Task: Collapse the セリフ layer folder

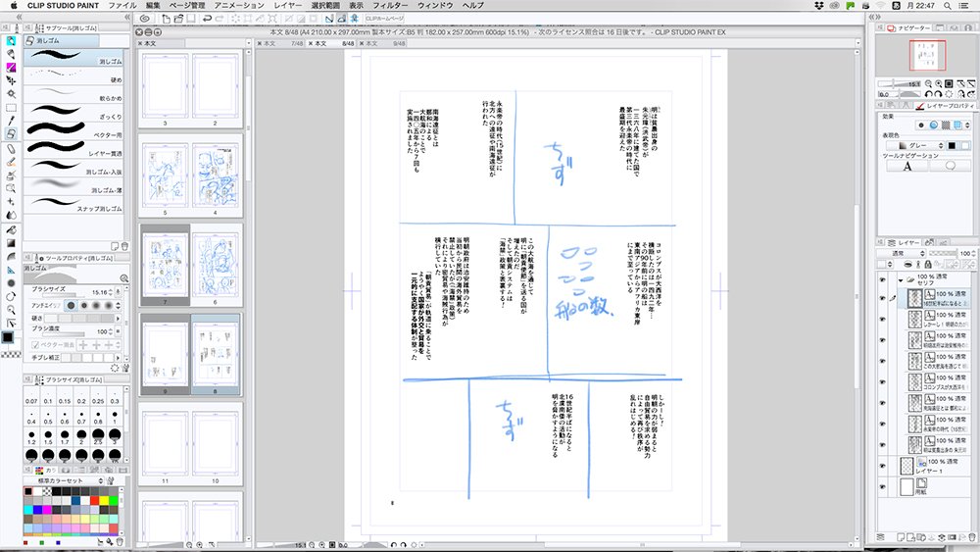Action: click(x=901, y=279)
